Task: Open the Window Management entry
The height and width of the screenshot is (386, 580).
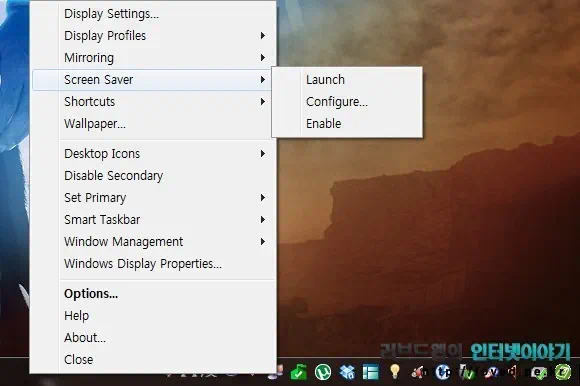Action: click(x=153, y=241)
